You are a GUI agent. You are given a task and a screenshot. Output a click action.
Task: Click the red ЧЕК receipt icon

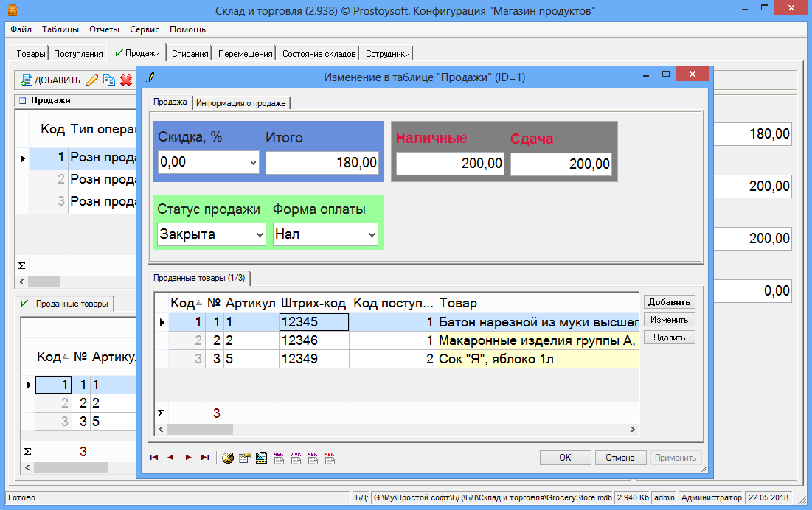(x=330, y=458)
